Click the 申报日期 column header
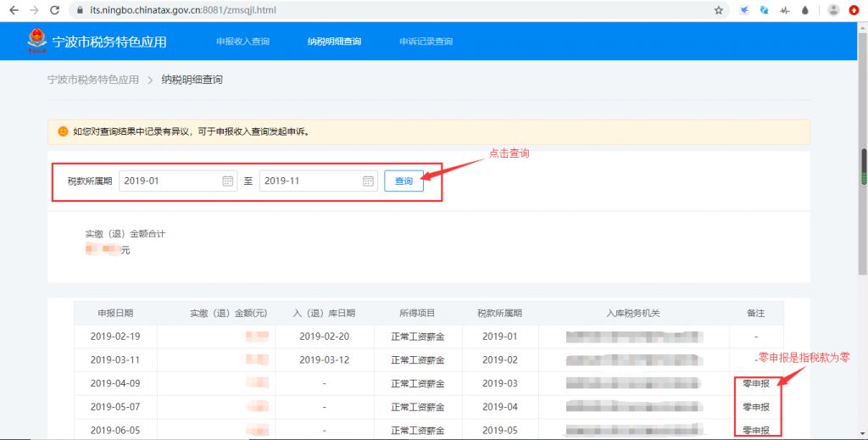Screen dimensions: 868x440 click(115, 314)
